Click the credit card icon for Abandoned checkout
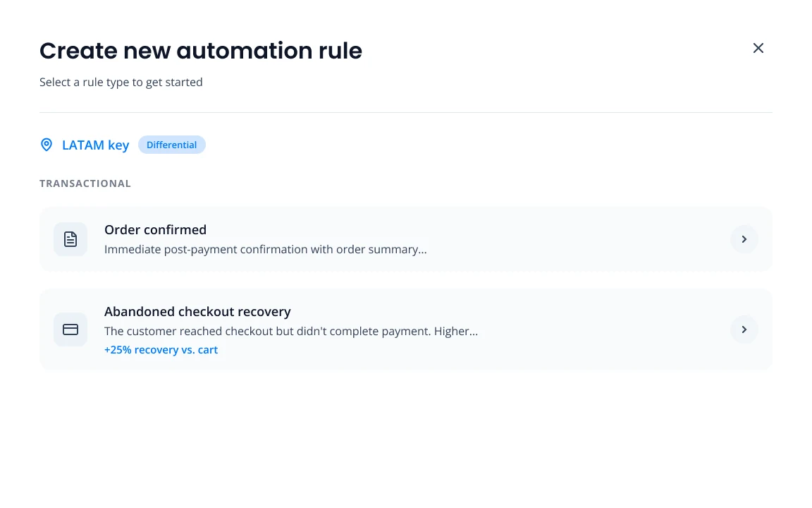Screen dimensions: 812x508 tap(70, 329)
